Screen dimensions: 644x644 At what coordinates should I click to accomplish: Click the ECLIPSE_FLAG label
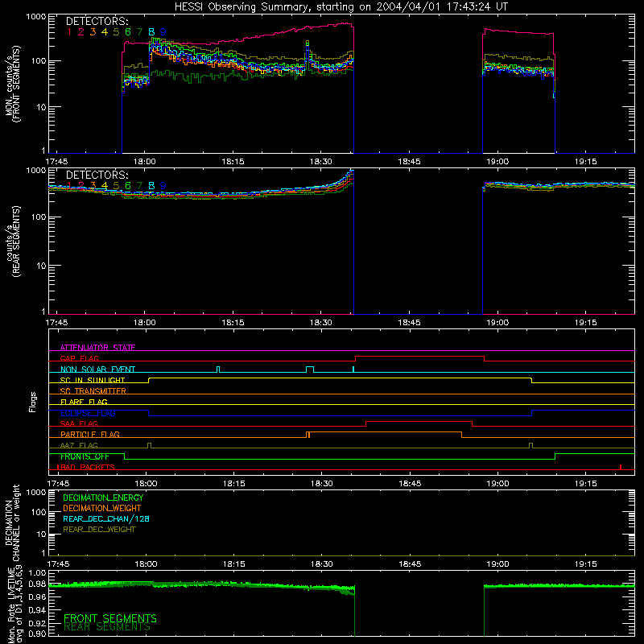[88, 413]
